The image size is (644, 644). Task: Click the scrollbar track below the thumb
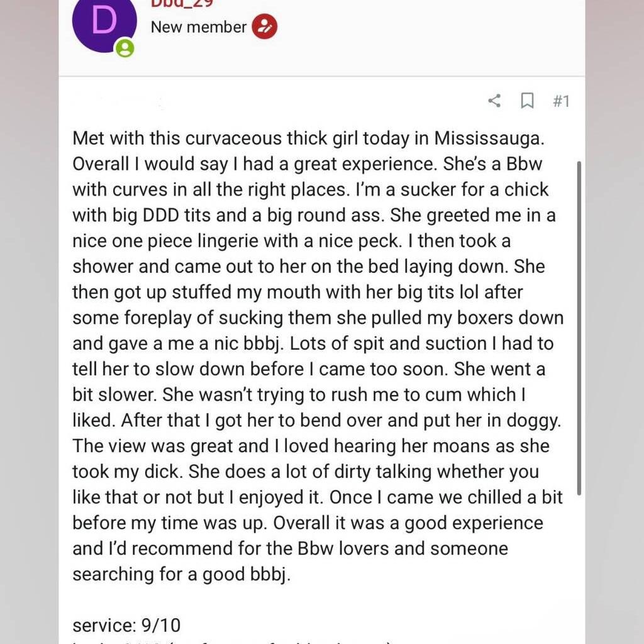[579, 567]
